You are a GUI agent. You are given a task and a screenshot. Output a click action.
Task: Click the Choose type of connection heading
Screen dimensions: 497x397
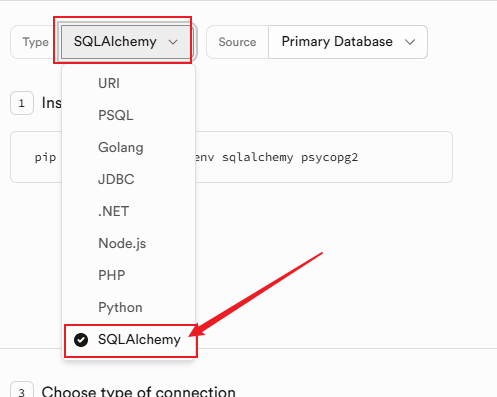[139, 391]
